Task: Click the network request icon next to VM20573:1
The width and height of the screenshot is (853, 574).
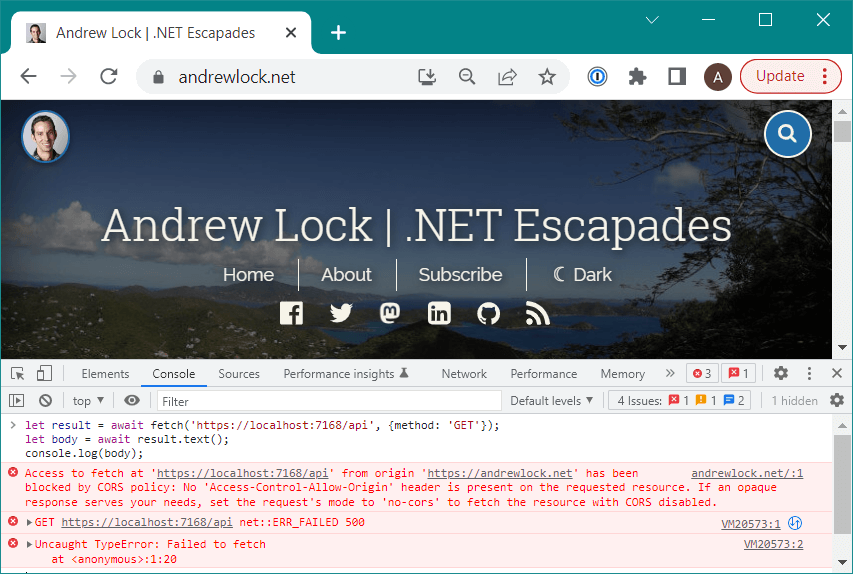Action: [795, 523]
